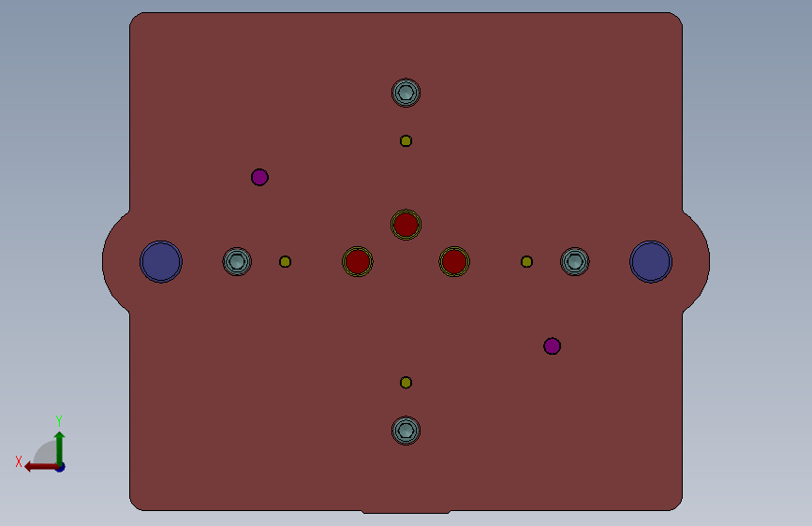
Task: Select the bottommost socket head cap screw
Action: tap(406, 431)
